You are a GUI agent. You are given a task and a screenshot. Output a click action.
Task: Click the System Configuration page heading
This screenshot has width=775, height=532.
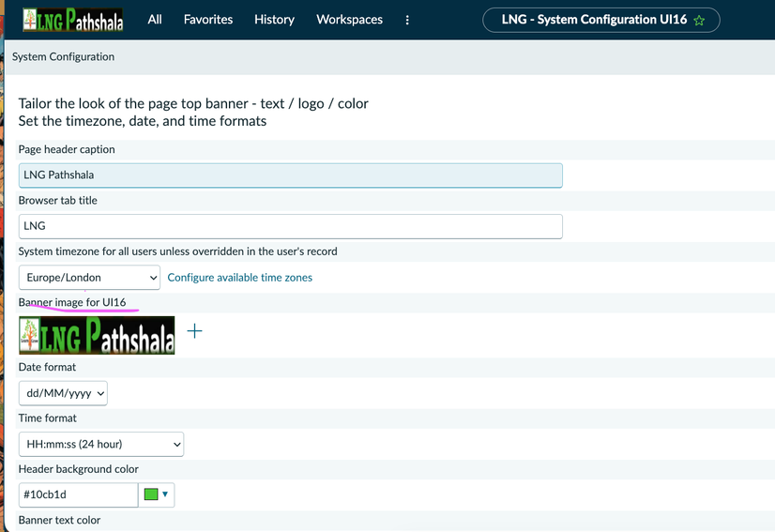pos(63,57)
